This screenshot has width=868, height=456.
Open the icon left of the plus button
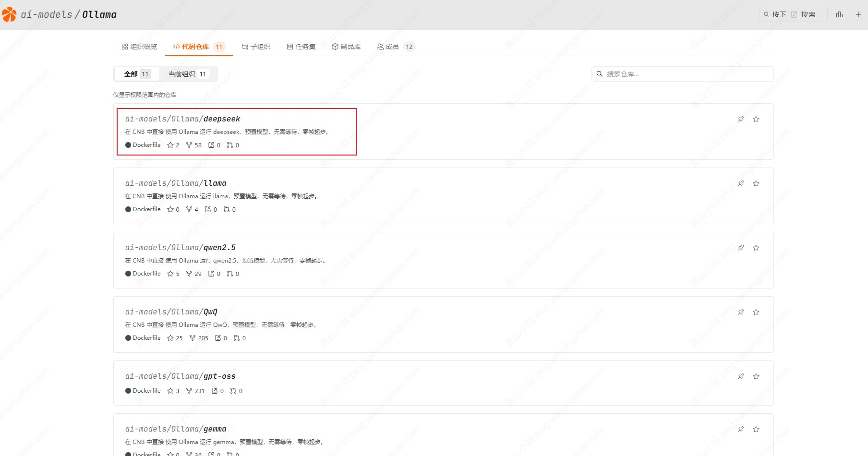[839, 14]
